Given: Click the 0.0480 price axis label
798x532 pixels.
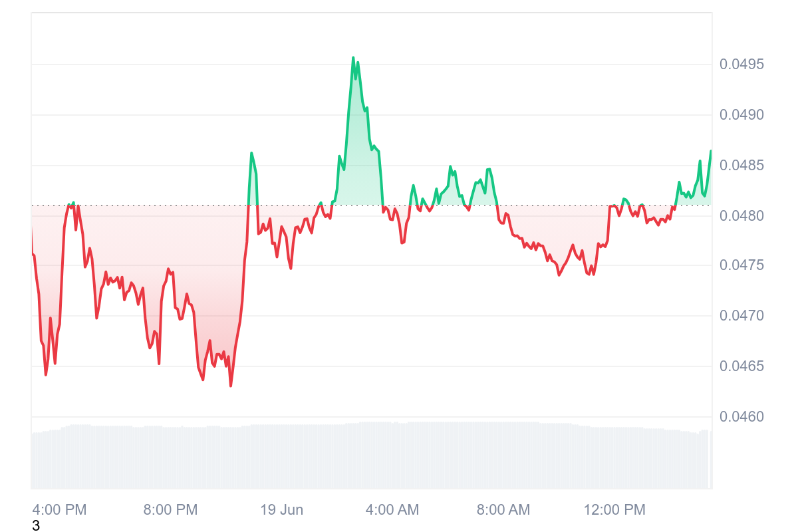Looking at the screenshot, I should [x=741, y=215].
